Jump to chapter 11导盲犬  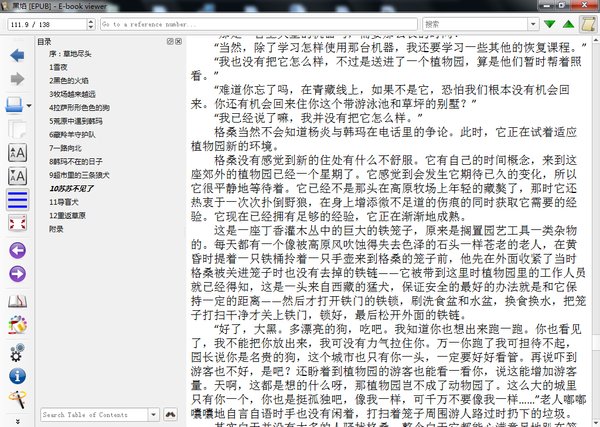tap(64, 202)
